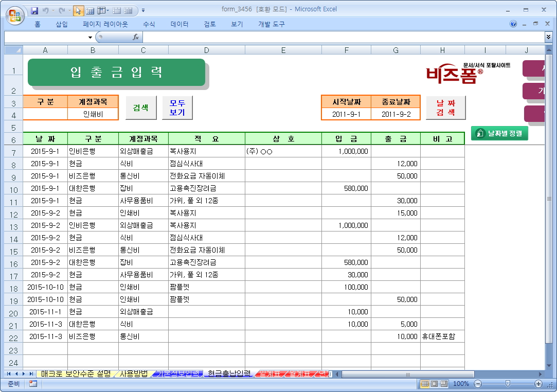This screenshot has width=557, height=392.
Task: Click the 모두 보기 button
Action: click(177, 108)
